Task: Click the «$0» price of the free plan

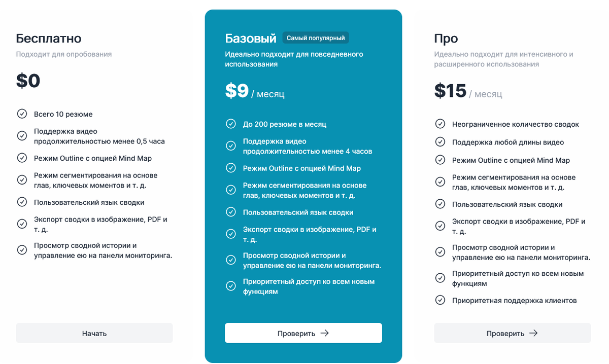Action: (28, 80)
